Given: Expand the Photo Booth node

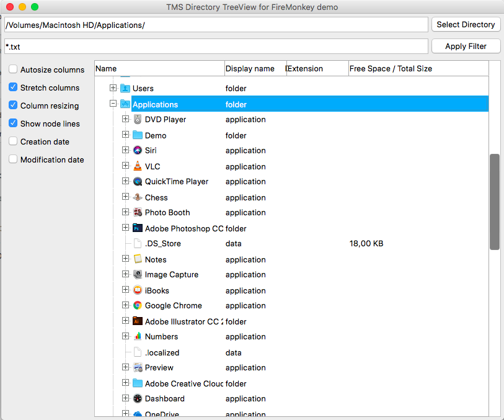Looking at the screenshot, I should point(125,212).
